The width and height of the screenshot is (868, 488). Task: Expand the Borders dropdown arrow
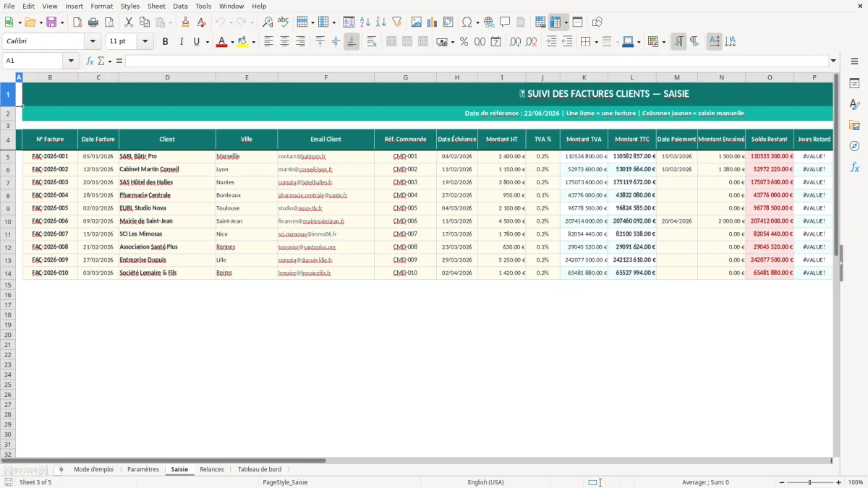tap(596, 42)
